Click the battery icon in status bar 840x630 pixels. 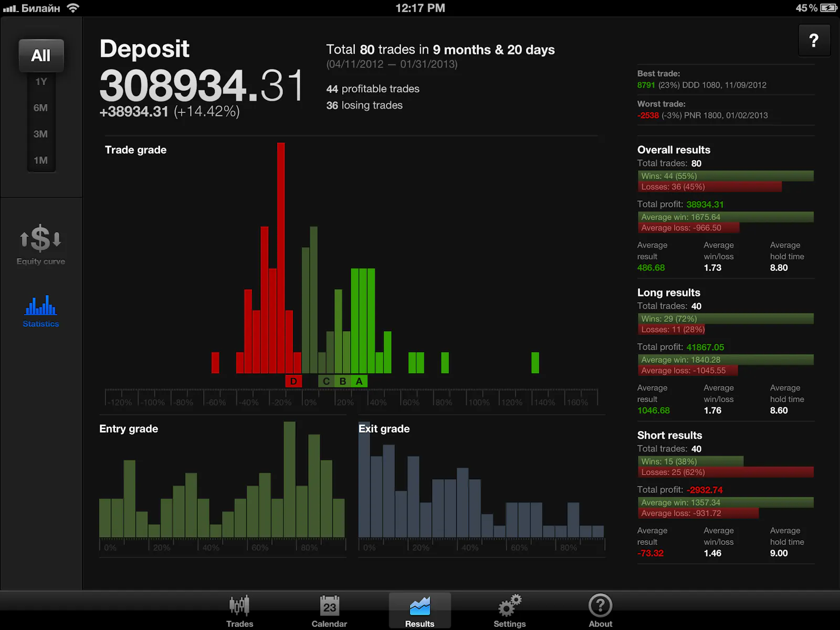pos(828,8)
